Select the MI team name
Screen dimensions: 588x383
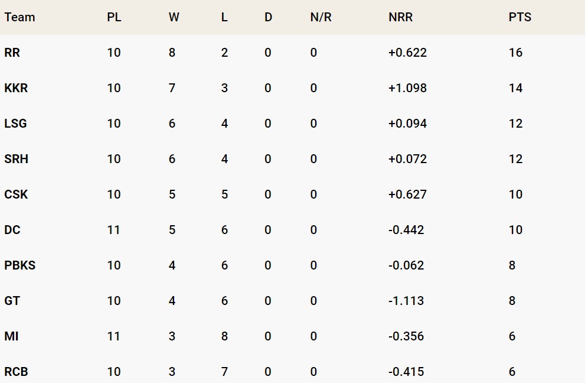point(11,336)
